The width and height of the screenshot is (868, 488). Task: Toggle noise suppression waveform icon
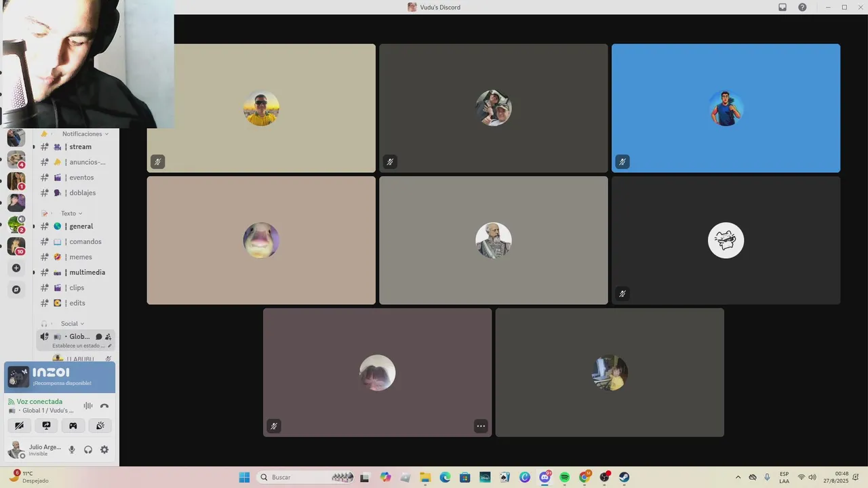(87, 406)
